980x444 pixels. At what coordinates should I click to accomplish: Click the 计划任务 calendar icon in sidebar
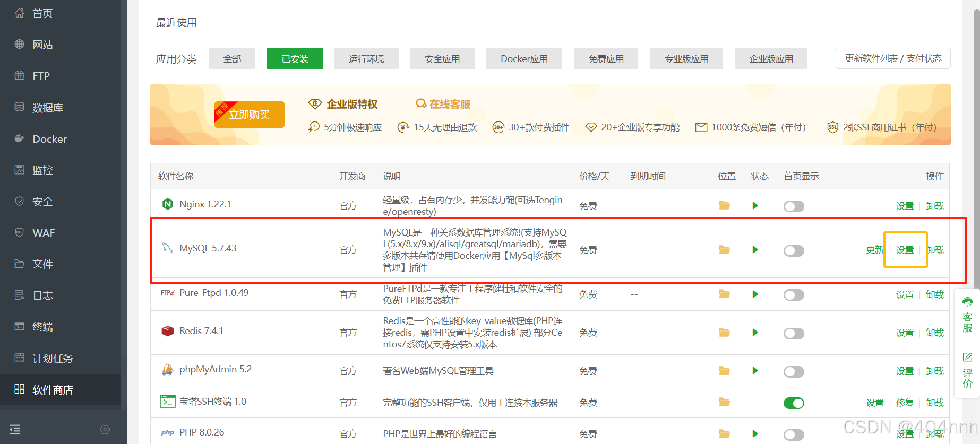[x=20, y=358]
